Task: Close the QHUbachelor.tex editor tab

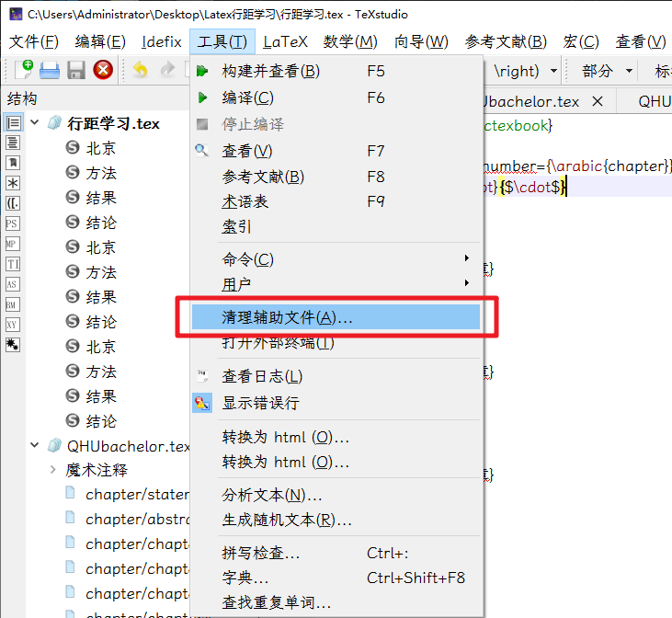Action: tap(598, 102)
